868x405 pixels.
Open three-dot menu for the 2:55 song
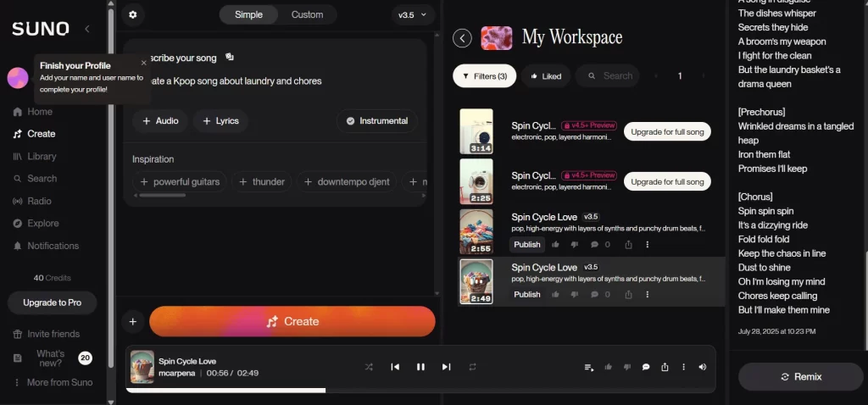[648, 245]
